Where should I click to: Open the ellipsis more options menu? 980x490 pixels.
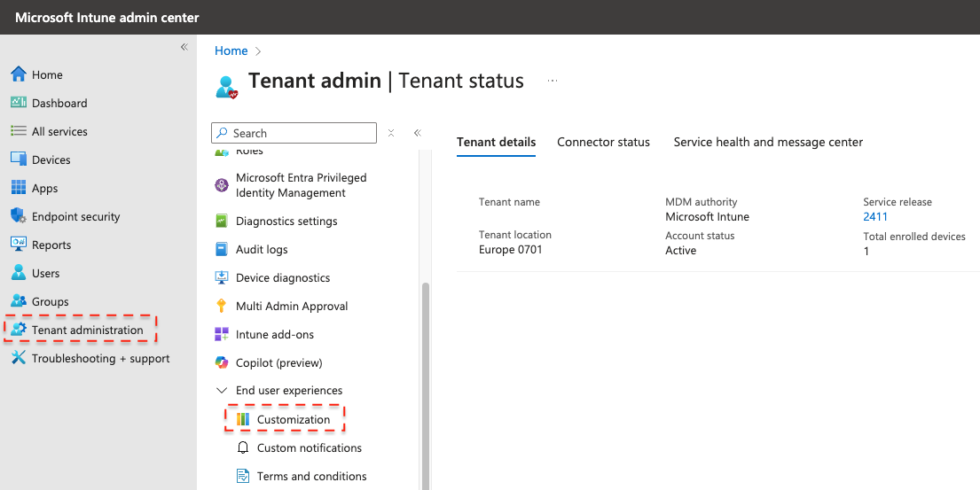coord(553,81)
